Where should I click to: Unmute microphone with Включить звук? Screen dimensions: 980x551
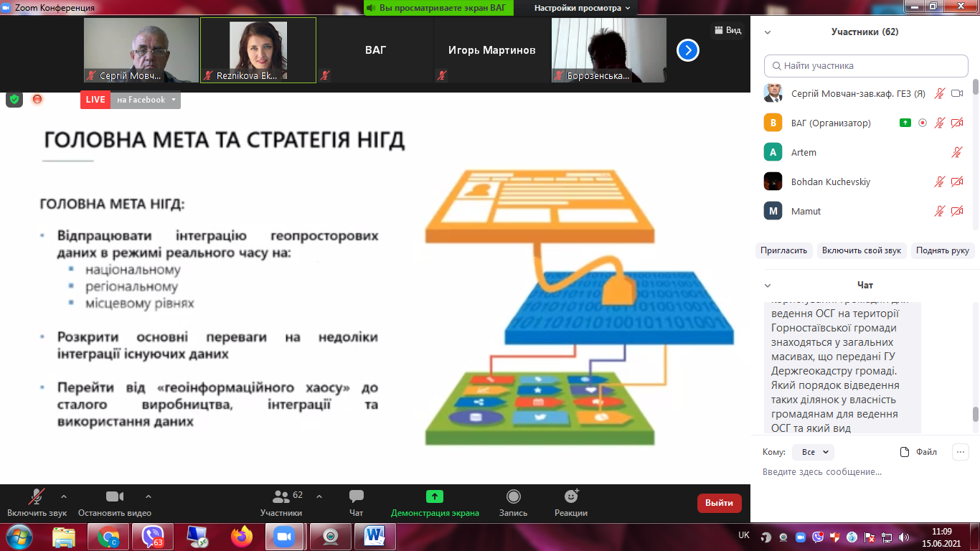37,502
